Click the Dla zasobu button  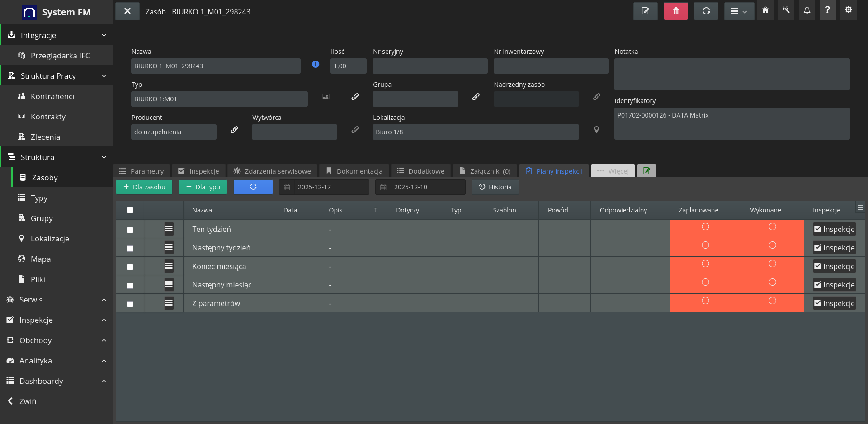tap(144, 187)
